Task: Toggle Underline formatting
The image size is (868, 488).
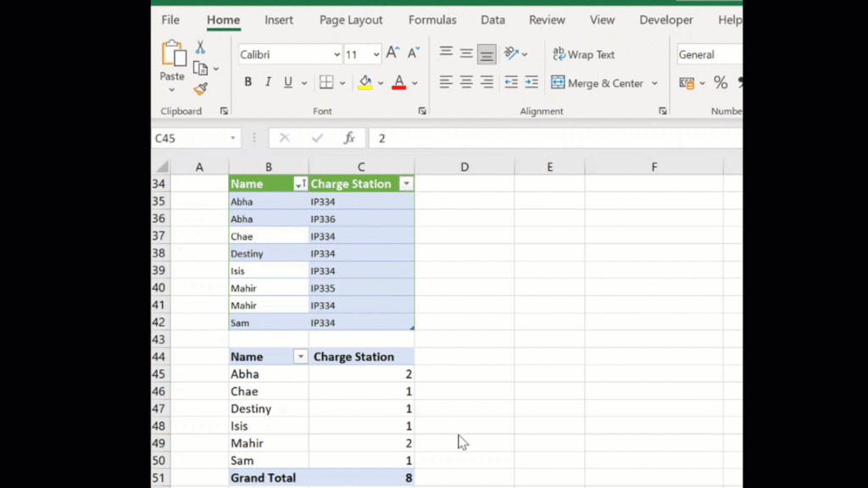Action: click(x=288, y=82)
